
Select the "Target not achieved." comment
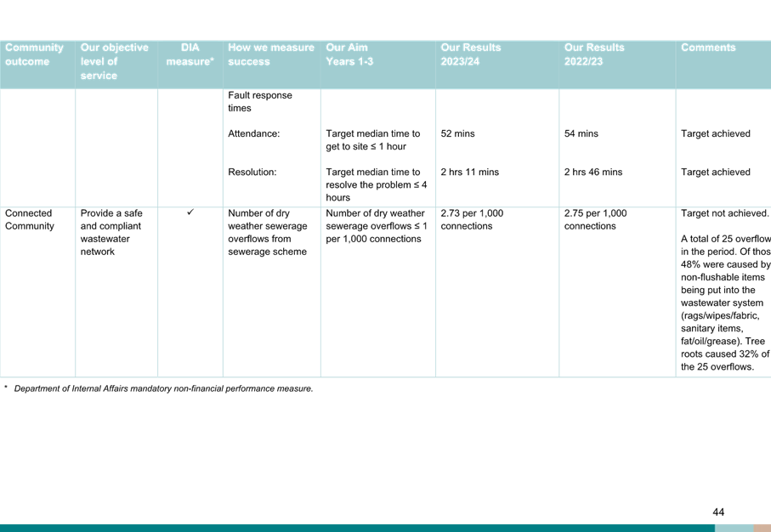coord(725,213)
